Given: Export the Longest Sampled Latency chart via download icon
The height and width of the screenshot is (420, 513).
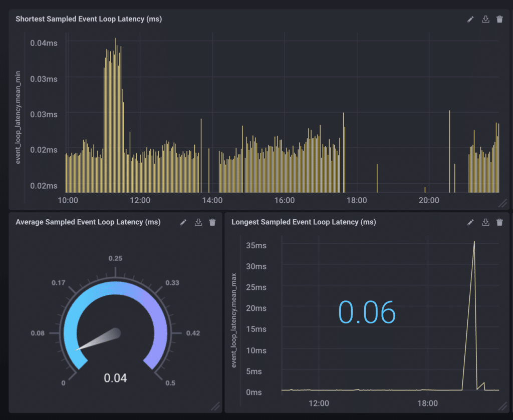Looking at the screenshot, I should (485, 222).
